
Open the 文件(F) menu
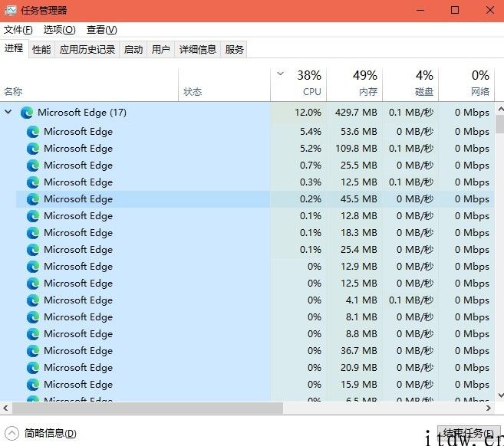coord(18,30)
